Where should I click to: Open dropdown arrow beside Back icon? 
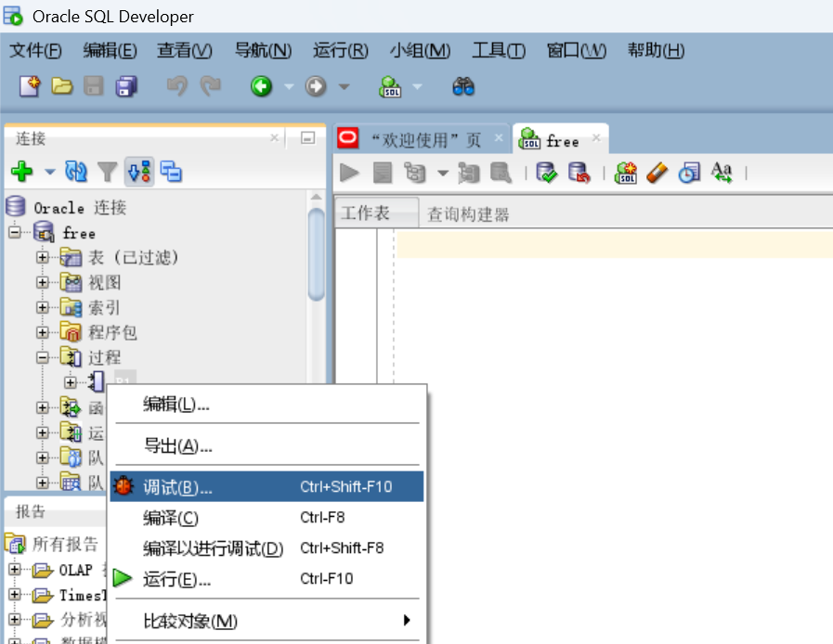[289, 86]
